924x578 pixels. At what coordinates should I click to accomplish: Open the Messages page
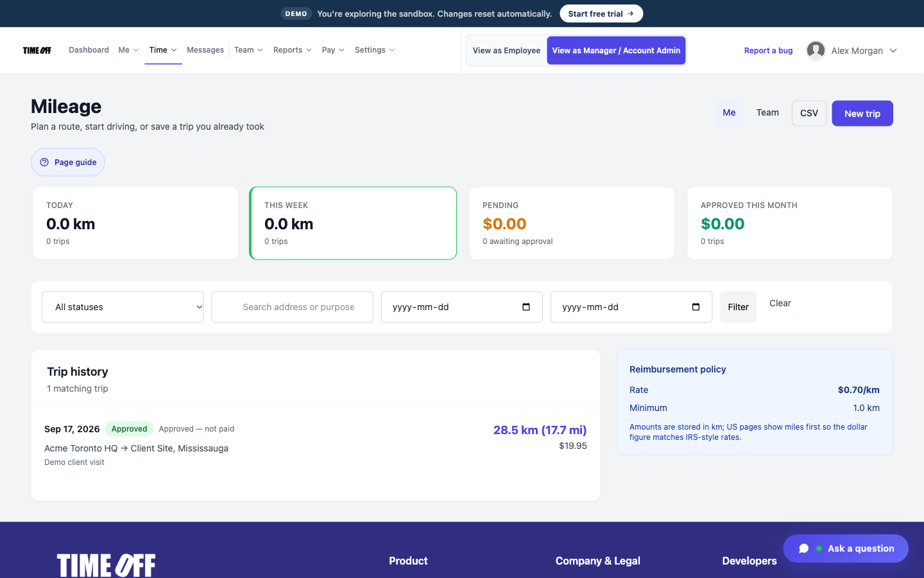pyautogui.click(x=205, y=50)
